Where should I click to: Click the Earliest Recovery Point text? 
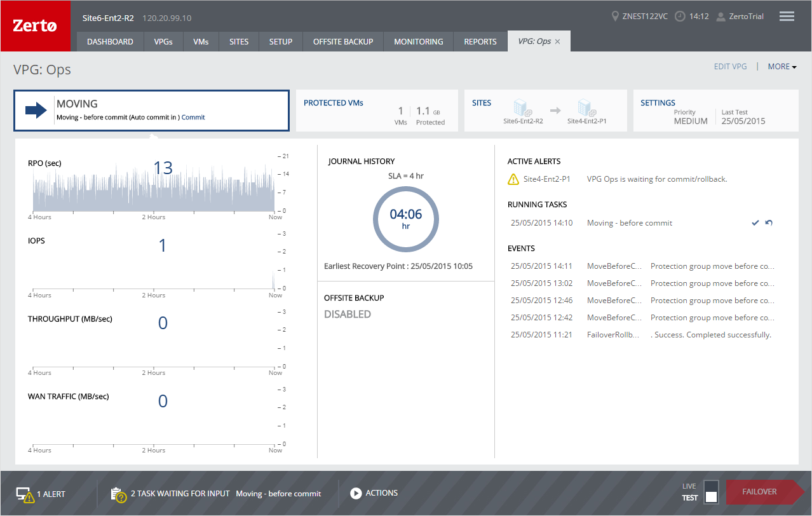click(398, 266)
